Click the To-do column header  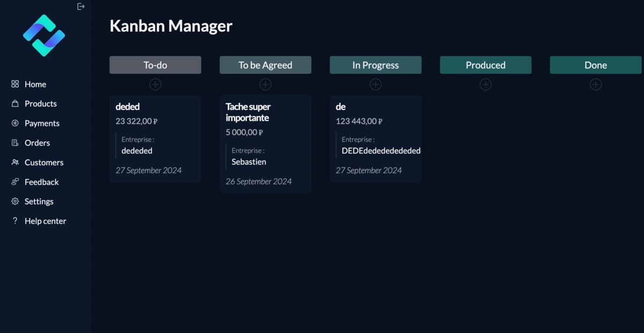point(155,65)
